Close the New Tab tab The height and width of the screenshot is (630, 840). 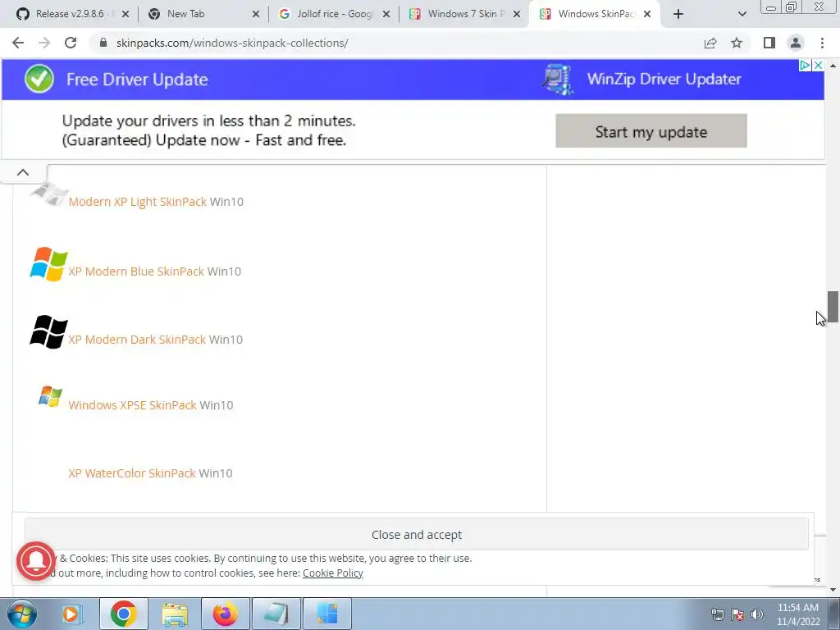(x=256, y=14)
